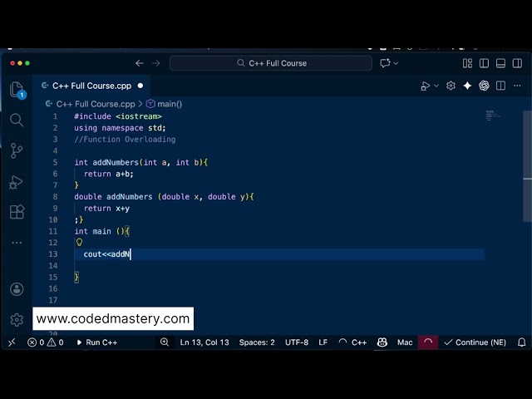Click Ln 13, Col 13 in status bar
This screenshot has height=399, width=532.
click(204, 342)
